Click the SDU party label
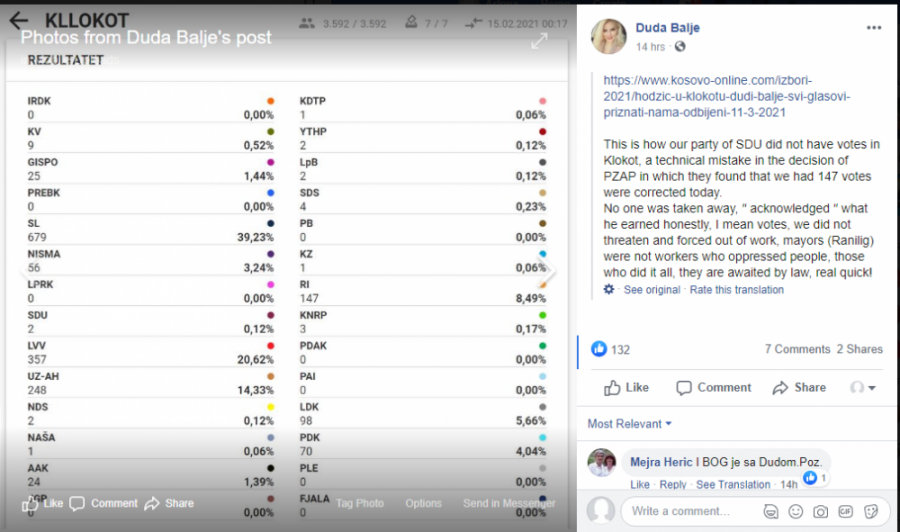Screen dimensions: 900x532 point(37,315)
